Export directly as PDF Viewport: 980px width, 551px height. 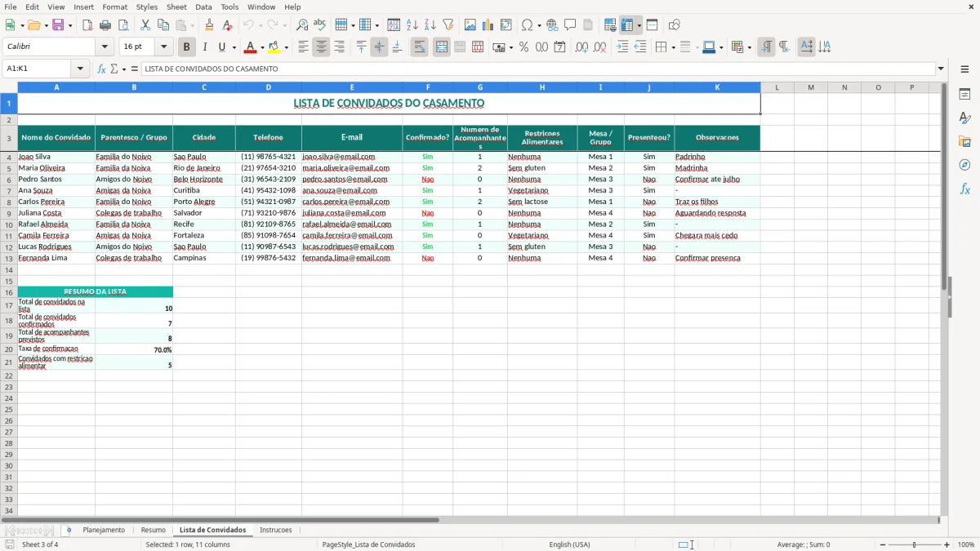coord(87,25)
